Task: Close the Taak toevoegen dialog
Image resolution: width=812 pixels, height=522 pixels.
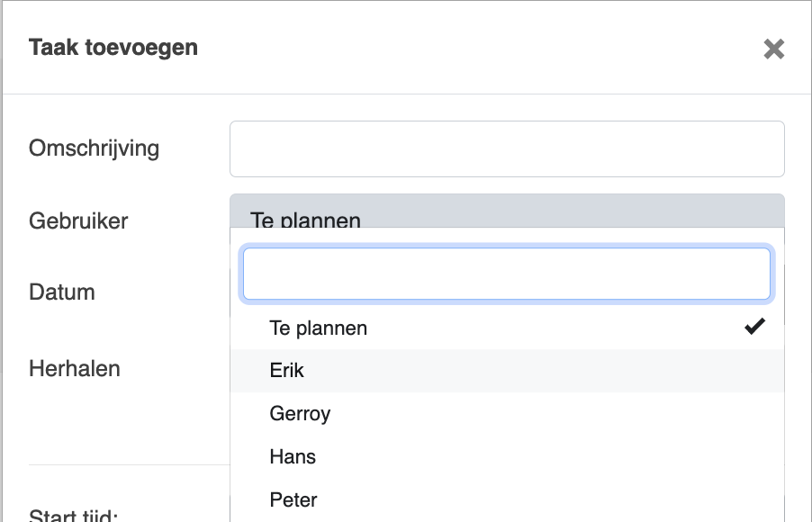Action: (x=773, y=49)
